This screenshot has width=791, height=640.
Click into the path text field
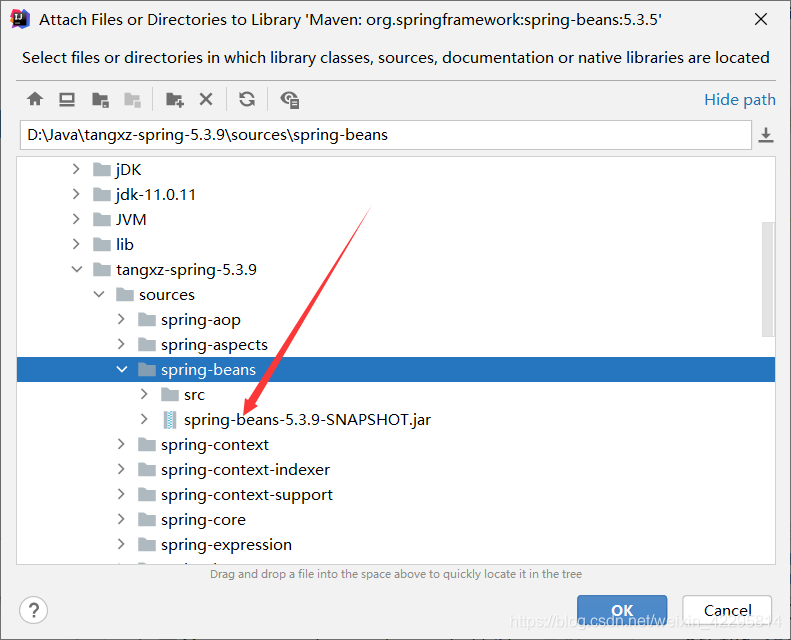386,135
